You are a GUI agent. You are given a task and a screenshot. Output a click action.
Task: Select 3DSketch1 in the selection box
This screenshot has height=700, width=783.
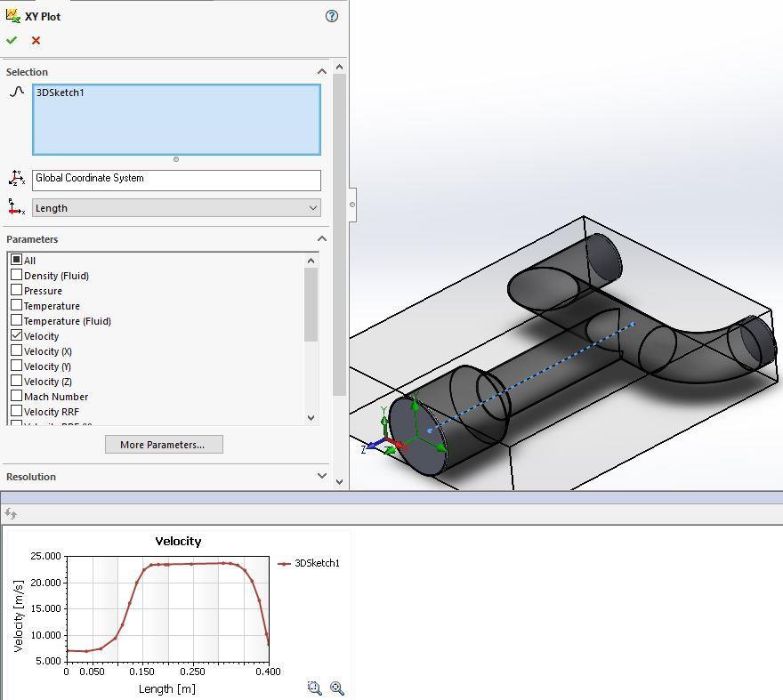(x=61, y=93)
